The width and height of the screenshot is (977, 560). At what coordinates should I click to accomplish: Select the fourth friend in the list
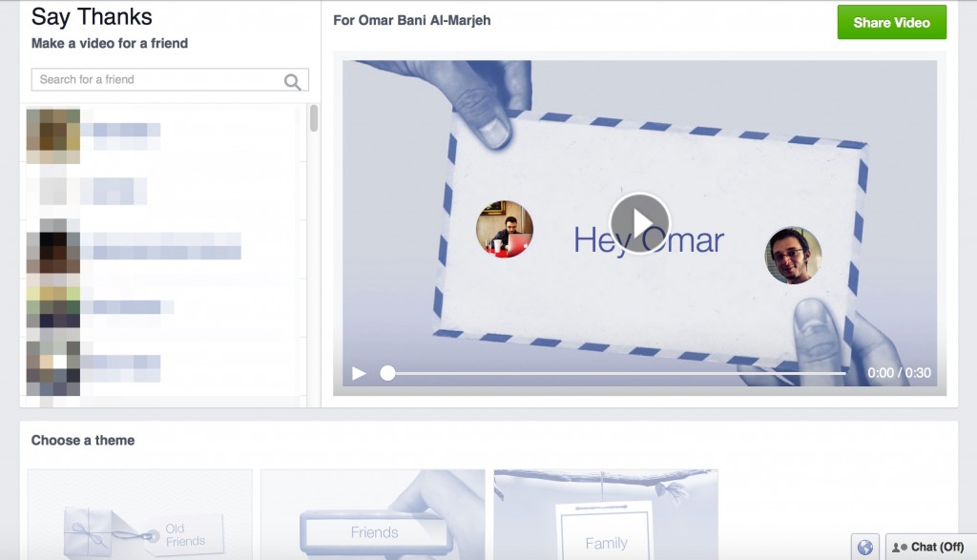tap(163, 306)
